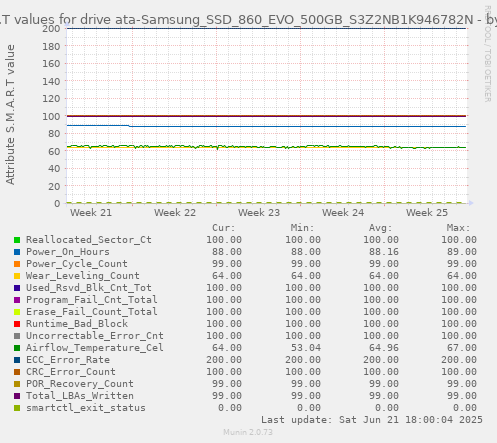The image size is (497, 443).
Task: Click the graph title with drive name
Action: coord(248,20)
